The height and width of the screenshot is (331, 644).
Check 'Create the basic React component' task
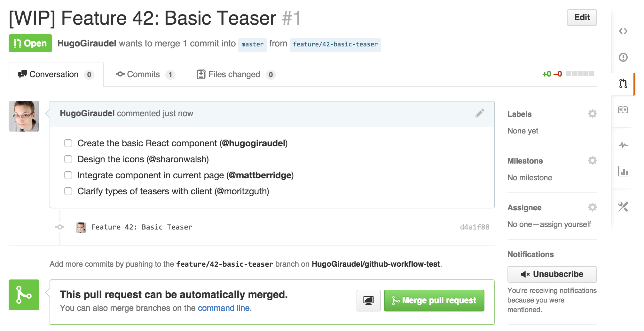tap(68, 143)
